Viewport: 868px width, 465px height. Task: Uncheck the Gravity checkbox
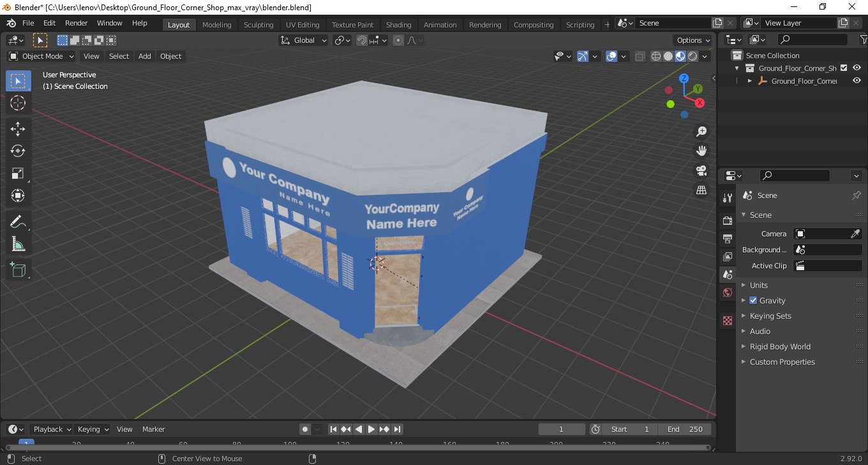point(753,301)
